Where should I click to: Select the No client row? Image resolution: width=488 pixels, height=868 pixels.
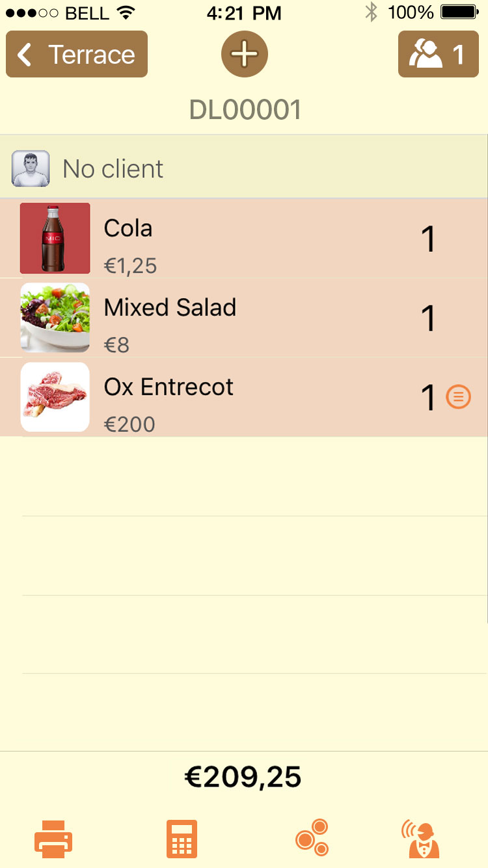click(260, 169)
